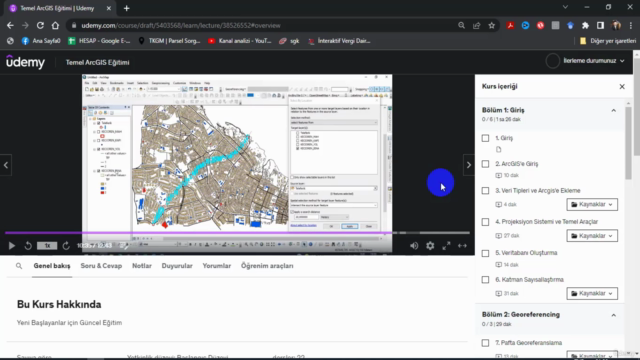The height and width of the screenshot is (360, 640).
Task: Go to the next lecture arrow
Action: [469, 165]
